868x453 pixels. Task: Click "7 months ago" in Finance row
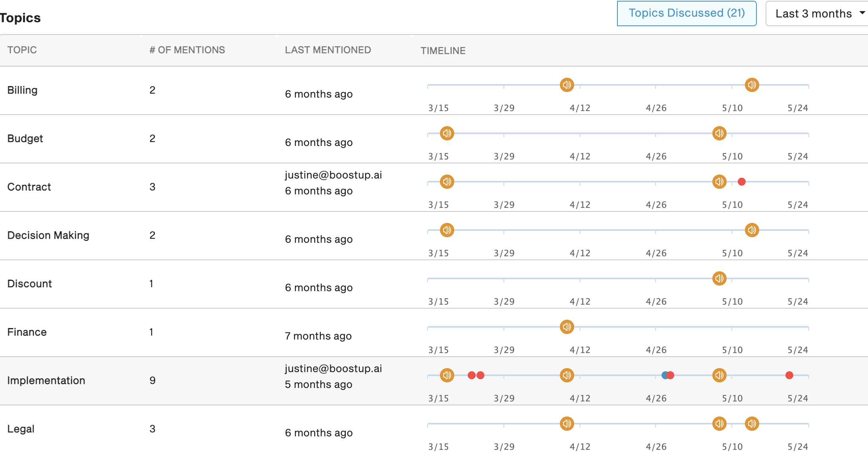(318, 336)
